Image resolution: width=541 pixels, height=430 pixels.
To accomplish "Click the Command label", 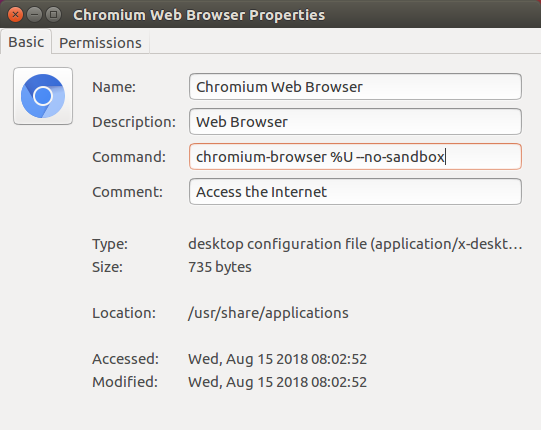I will coord(129,157).
